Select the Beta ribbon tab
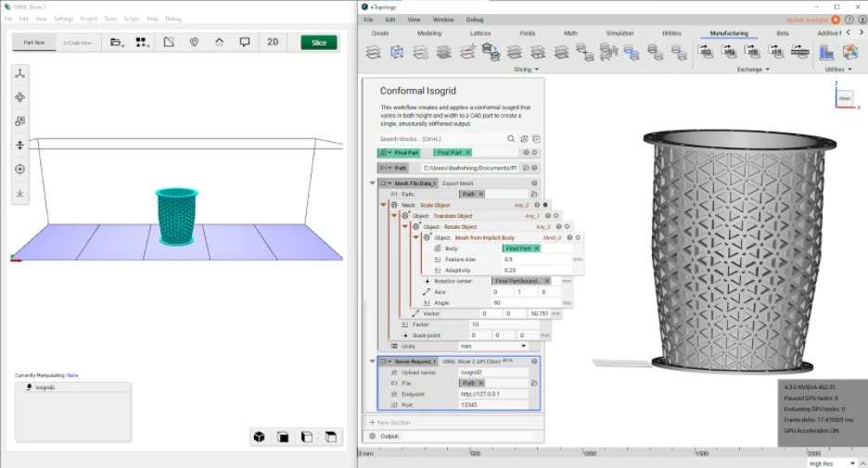This screenshot has width=868, height=468. [782, 33]
